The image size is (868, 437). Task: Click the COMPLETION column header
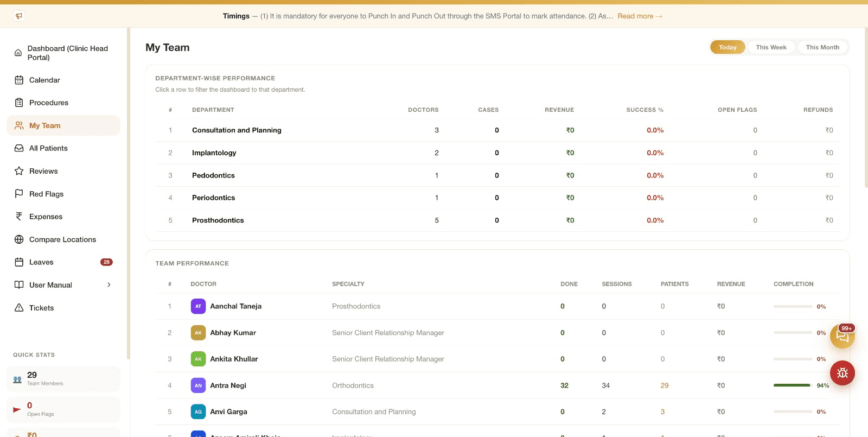(793, 284)
